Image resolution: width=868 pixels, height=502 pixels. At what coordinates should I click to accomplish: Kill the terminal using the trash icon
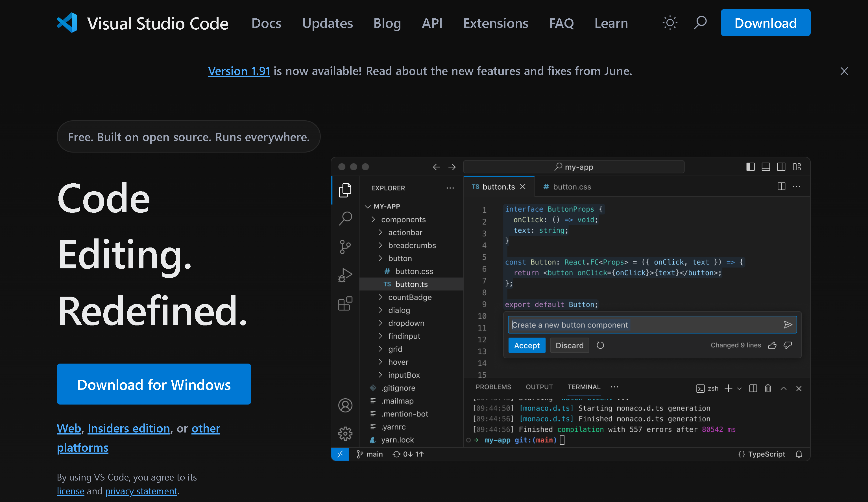pyautogui.click(x=767, y=388)
